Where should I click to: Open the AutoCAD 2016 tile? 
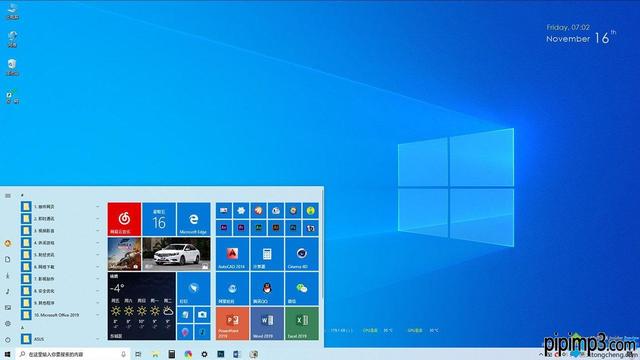point(232,254)
